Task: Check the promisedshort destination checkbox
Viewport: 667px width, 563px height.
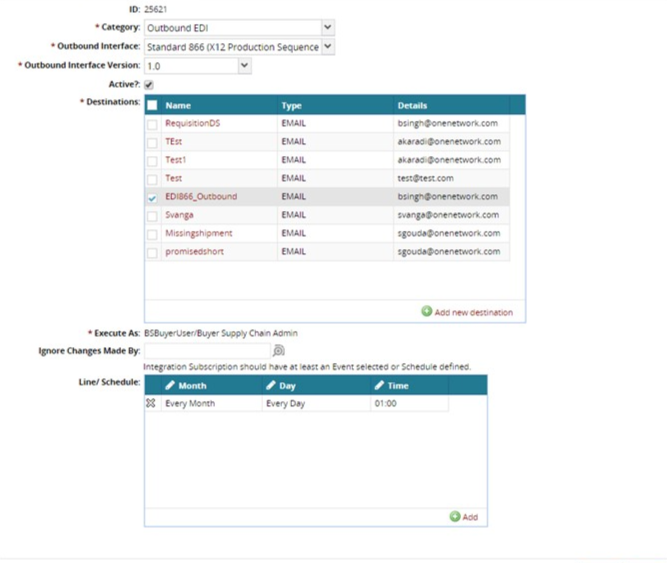Action: (152, 253)
